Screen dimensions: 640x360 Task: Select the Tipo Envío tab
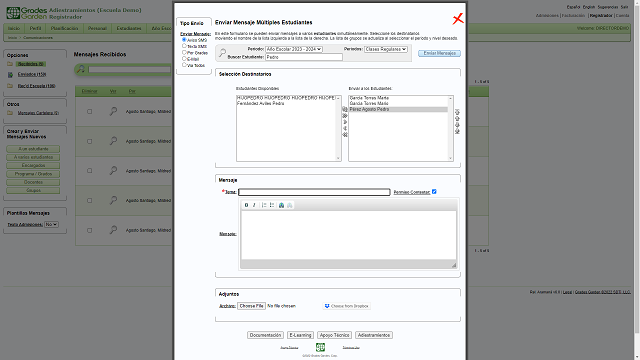click(x=193, y=22)
